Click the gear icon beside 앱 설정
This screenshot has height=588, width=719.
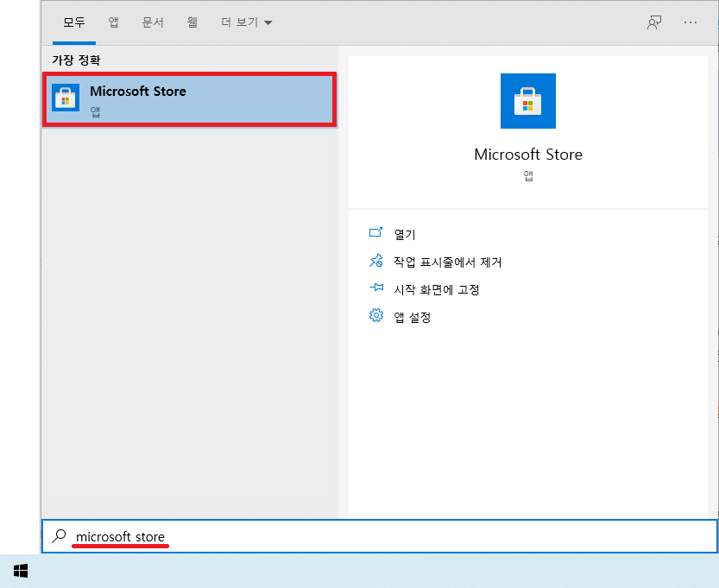pyautogui.click(x=375, y=316)
